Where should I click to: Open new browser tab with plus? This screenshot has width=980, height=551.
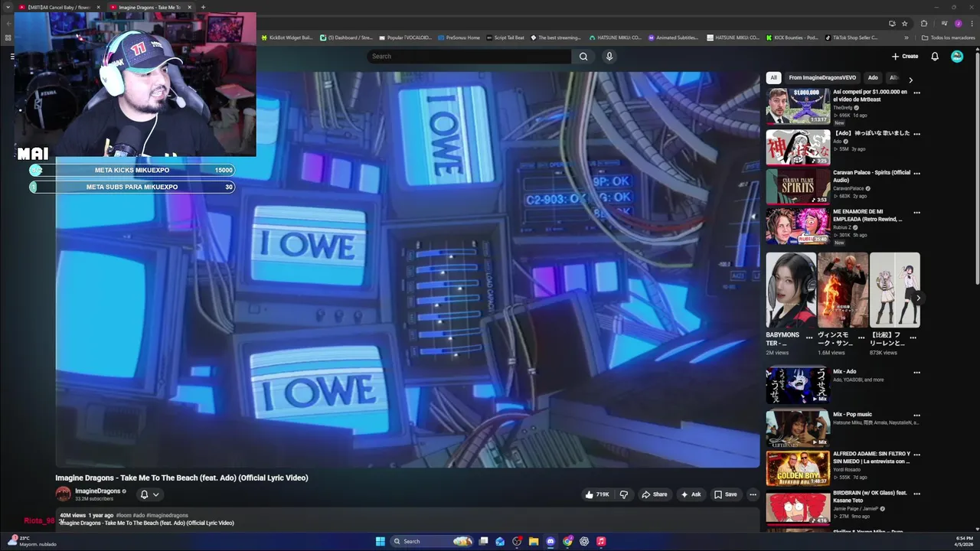click(203, 7)
